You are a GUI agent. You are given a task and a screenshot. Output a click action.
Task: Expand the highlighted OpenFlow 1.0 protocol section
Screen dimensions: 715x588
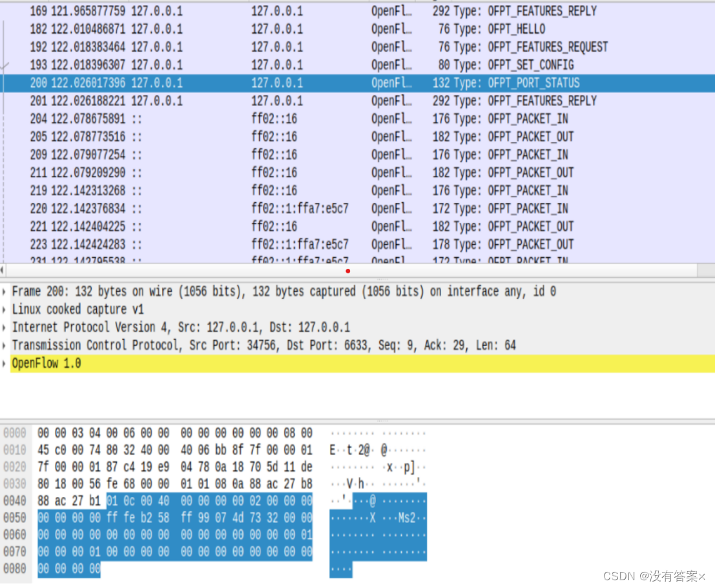(x=5, y=362)
